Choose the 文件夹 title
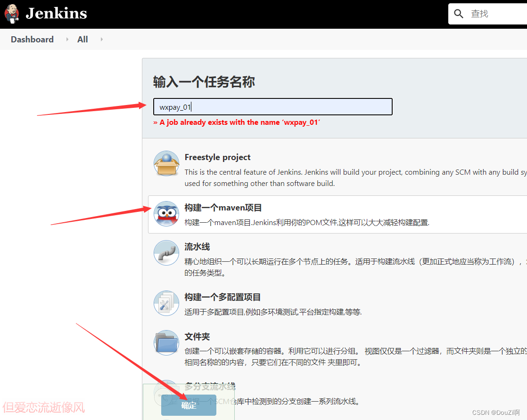 (x=197, y=336)
